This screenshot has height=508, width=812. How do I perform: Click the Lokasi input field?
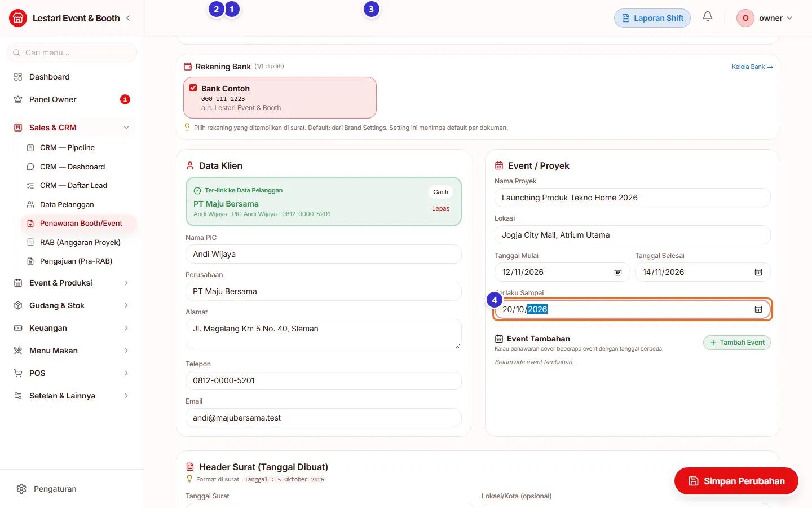click(x=633, y=235)
